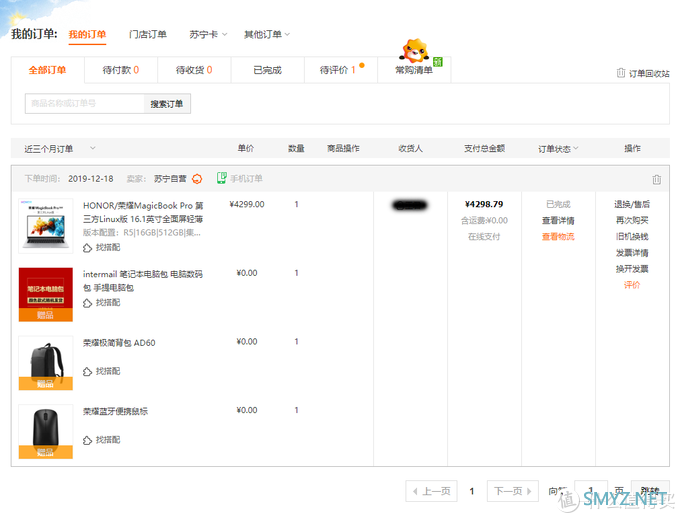Click the 退换/售后 link

pyautogui.click(x=632, y=204)
